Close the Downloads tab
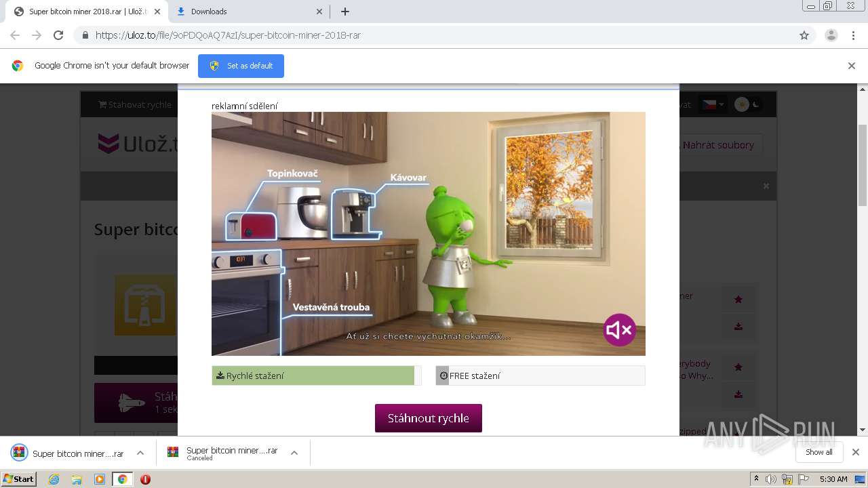This screenshot has height=488, width=868. tap(319, 12)
